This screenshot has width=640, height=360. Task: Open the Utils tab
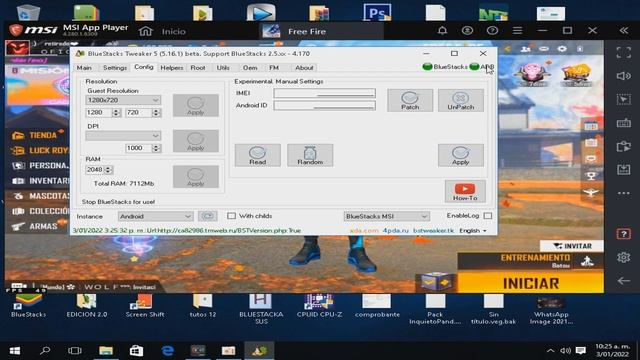223,68
